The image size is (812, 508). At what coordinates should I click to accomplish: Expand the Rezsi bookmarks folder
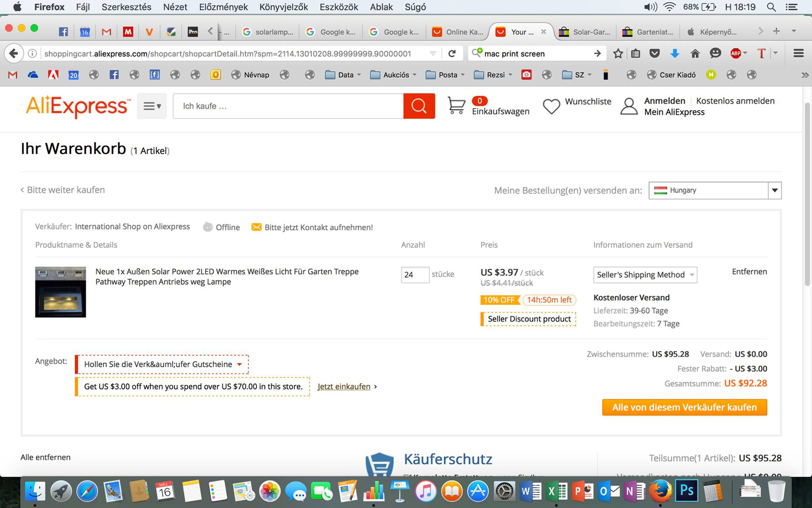click(x=493, y=75)
